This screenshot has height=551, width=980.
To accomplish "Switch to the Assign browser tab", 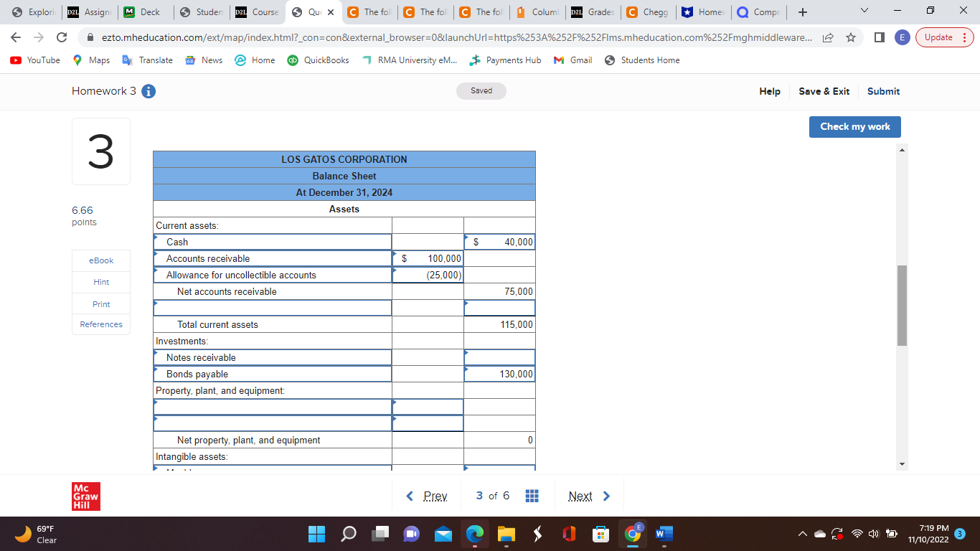I will 89,12.
